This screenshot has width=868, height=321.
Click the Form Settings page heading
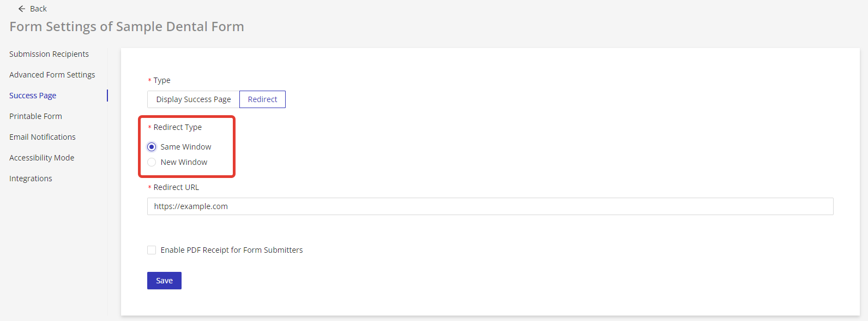(x=126, y=27)
